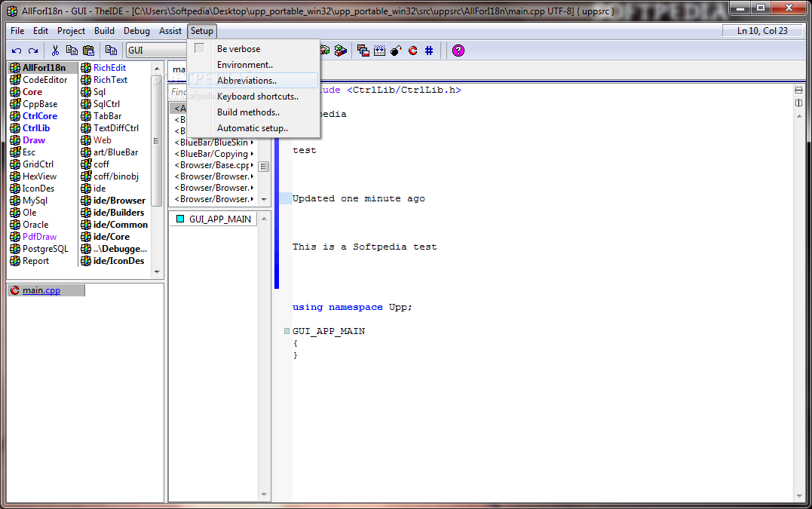Choose Abbreviations.. from the Setup menu
This screenshot has width=812, height=509.
[x=253, y=81]
